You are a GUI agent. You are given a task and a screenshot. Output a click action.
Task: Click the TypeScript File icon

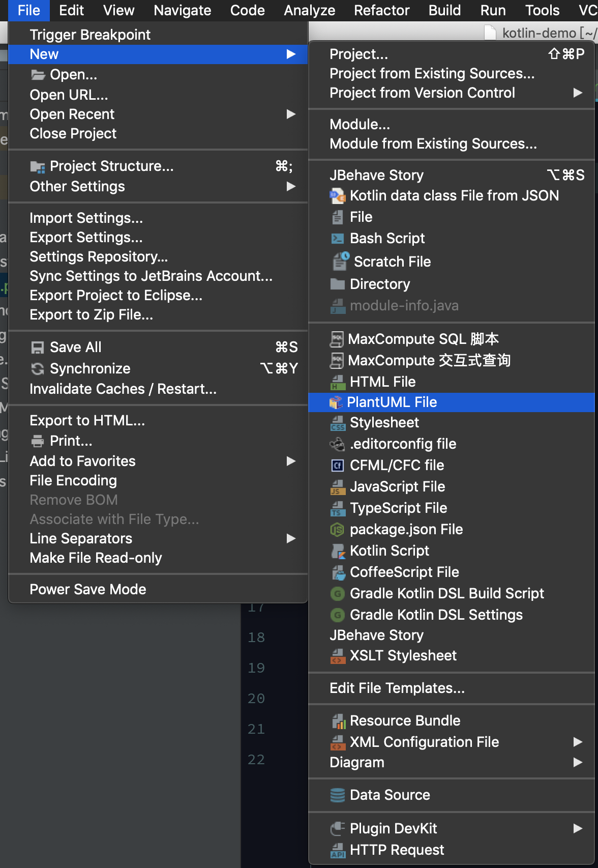point(338,508)
